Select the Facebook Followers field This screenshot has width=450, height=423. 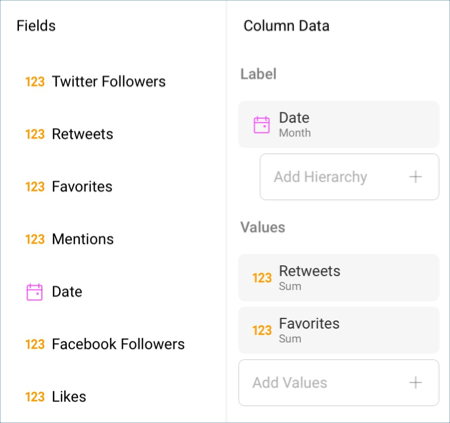click(105, 344)
